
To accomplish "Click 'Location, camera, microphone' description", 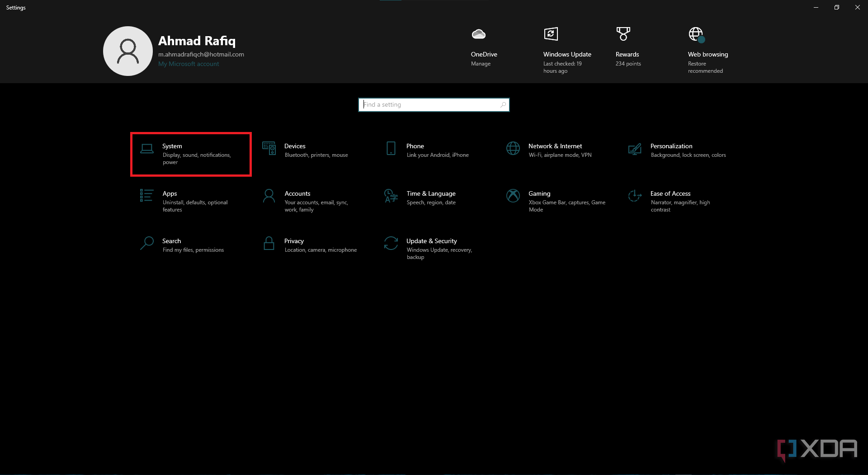I will point(321,250).
